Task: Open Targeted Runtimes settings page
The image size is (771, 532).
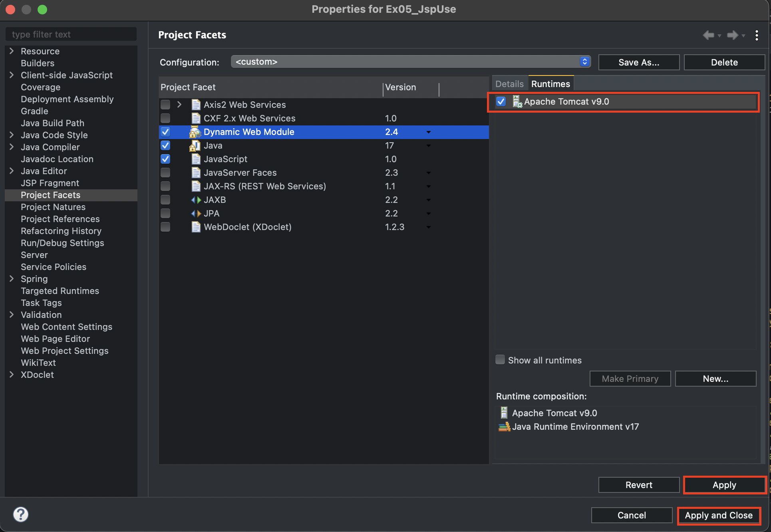Action: click(x=60, y=291)
